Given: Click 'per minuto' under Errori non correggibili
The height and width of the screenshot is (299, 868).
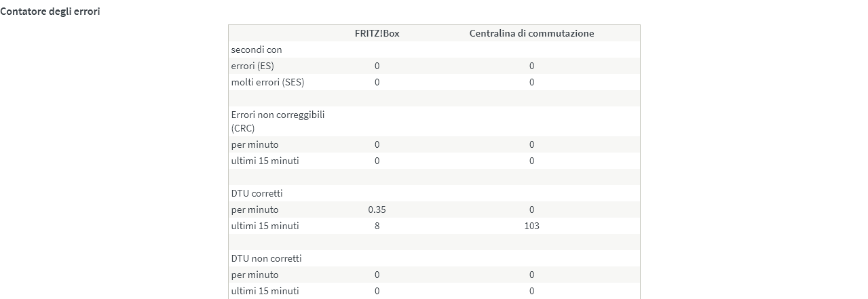Looking at the screenshot, I should point(255,144).
